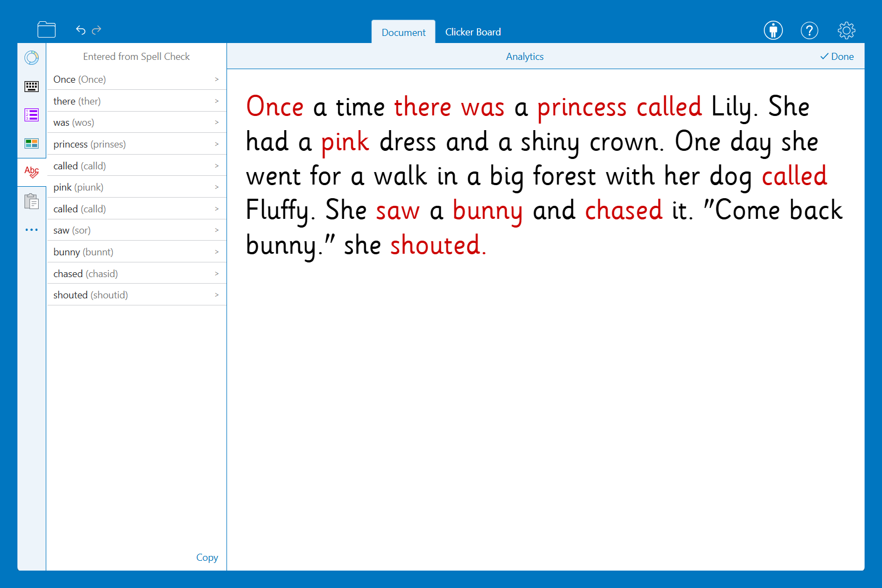The width and height of the screenshot is (882, 588).
Task: Expand the princess (prinses) row chevron
Action: pyautogui.click(x=217, y=144)
